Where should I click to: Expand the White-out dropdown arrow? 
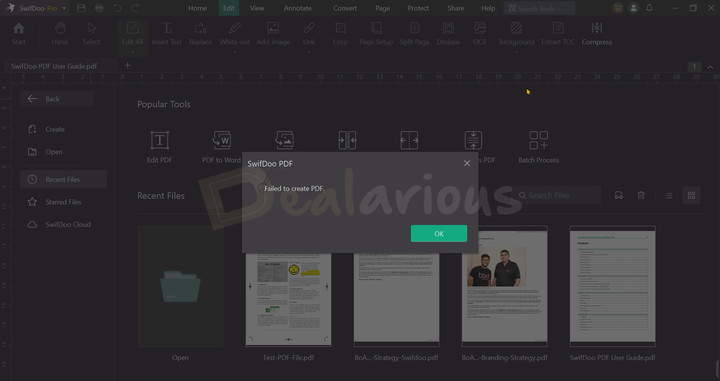click(235, 51)
